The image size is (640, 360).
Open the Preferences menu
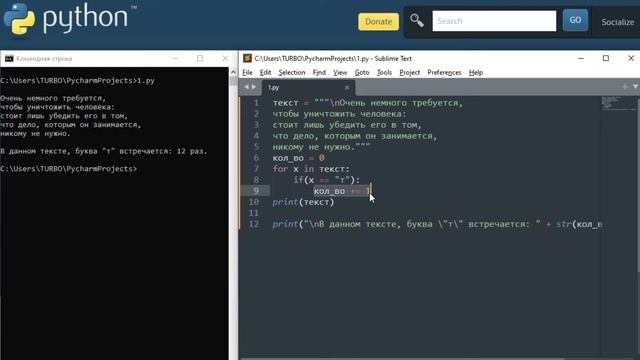click(x=444, y=73)
